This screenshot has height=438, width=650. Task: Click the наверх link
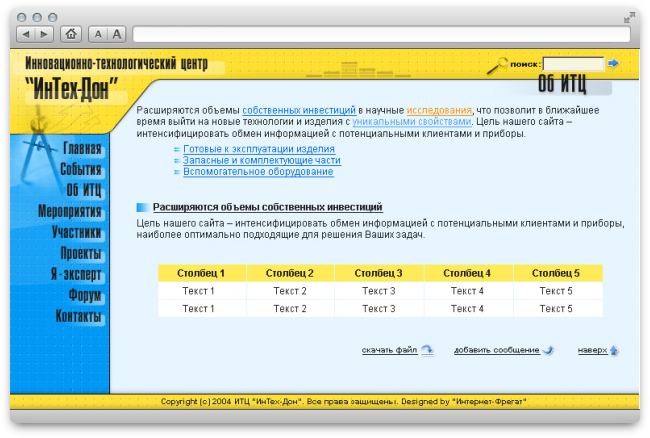tap(592, 350)
